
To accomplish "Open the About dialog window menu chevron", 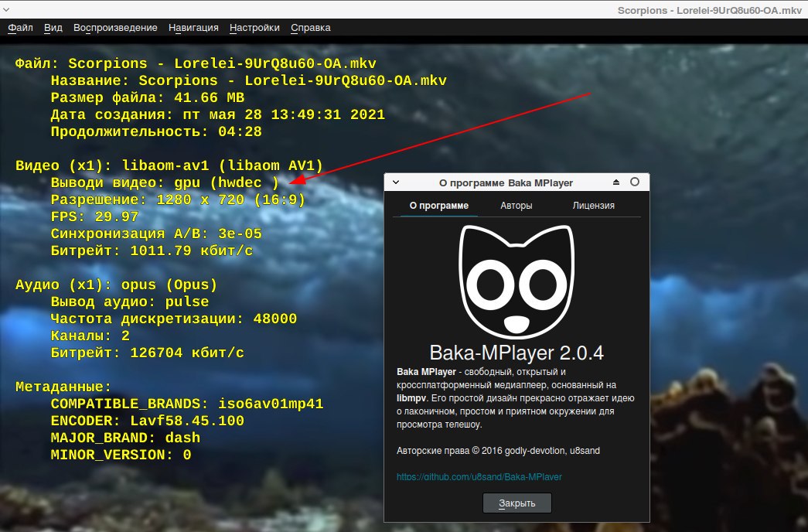I will pos(396,182).
